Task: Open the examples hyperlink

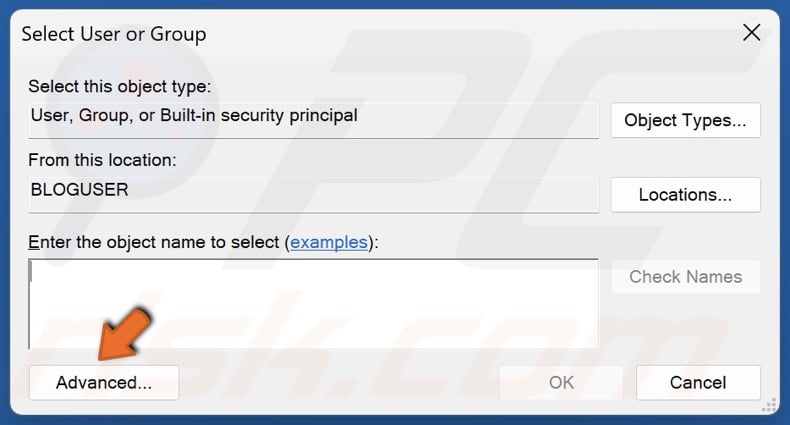Action: click(x=329, y=242)
